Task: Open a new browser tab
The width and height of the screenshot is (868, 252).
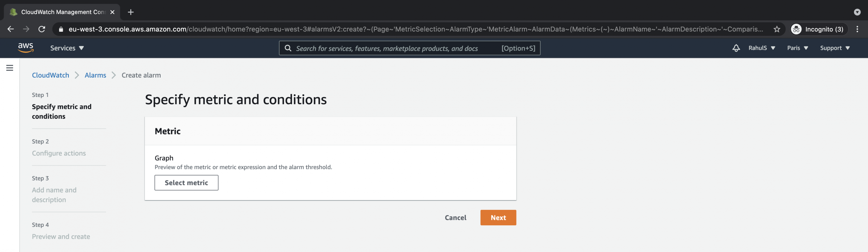Action: coord(131,12)
